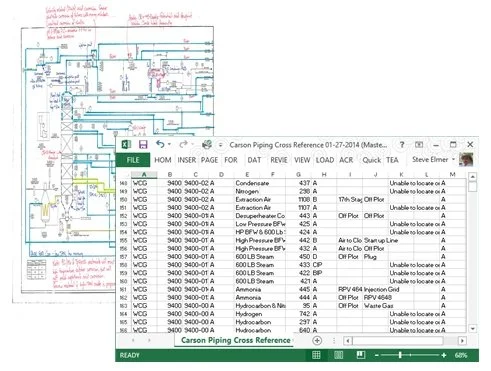Maximize the Excel window

[453, 145]
